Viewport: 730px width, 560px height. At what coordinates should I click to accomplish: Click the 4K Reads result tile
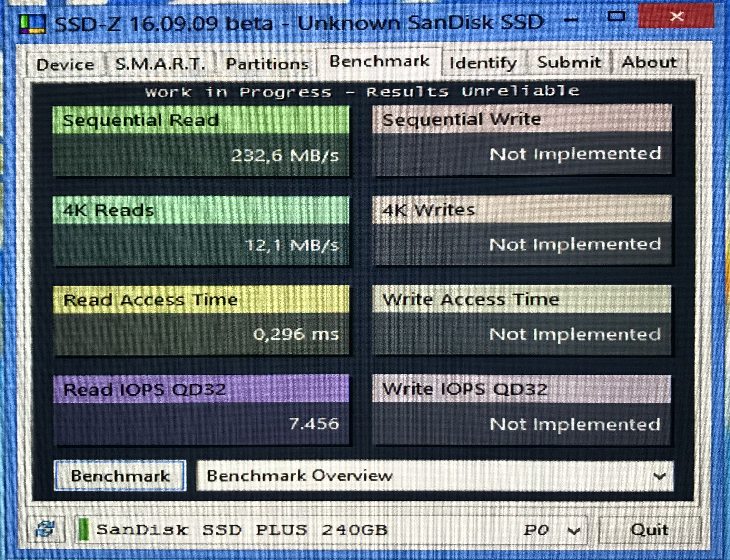coord(201,231)
